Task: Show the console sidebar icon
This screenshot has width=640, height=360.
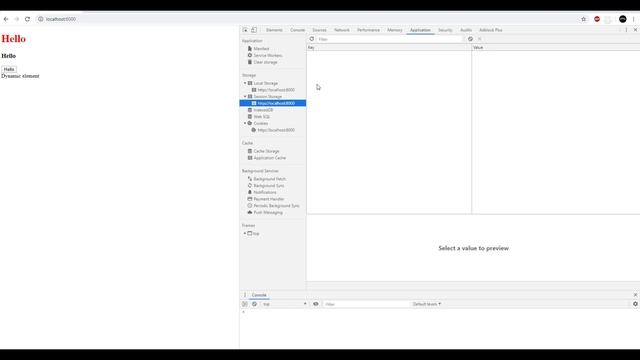Action: tap(244, 304)
